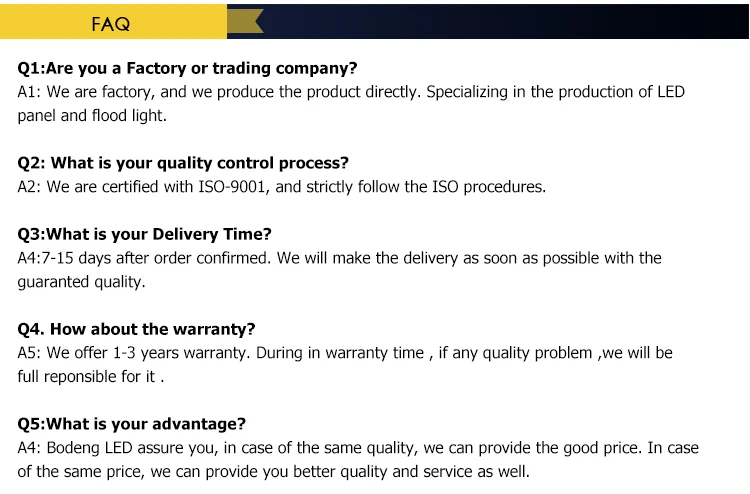This screenshot has width=750, height=494.
Task: Open the quality control process question
Action: click(183, 163)
